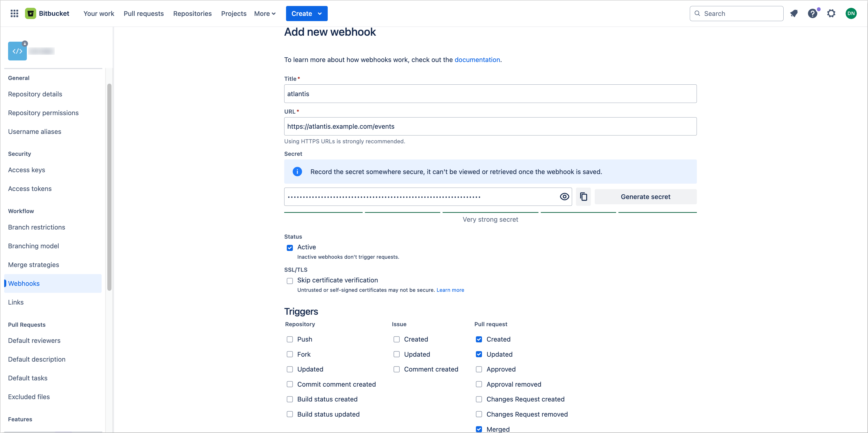Screen dimensions: 868x433
Task: Expand the Create button dropdown
Action: 320,14
